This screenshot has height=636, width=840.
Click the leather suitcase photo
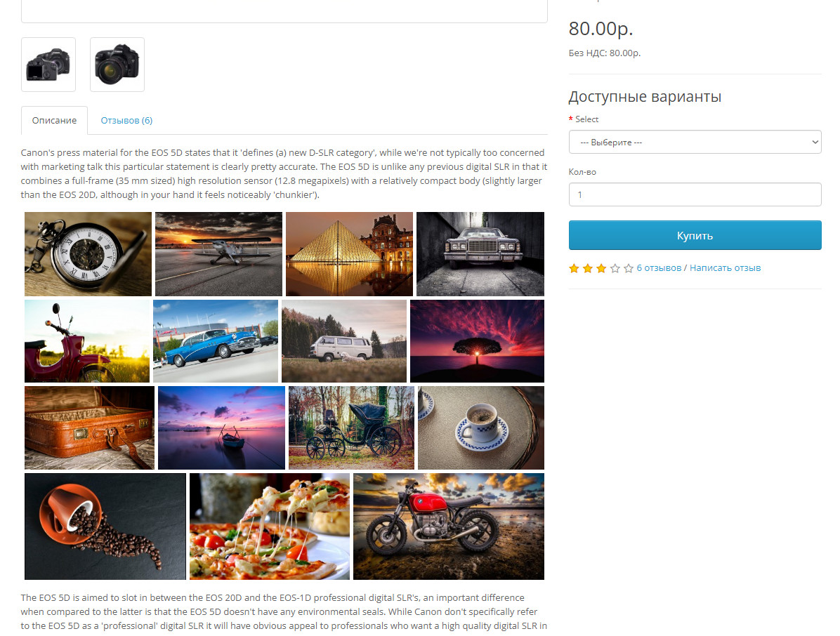(x=89, y=428)
